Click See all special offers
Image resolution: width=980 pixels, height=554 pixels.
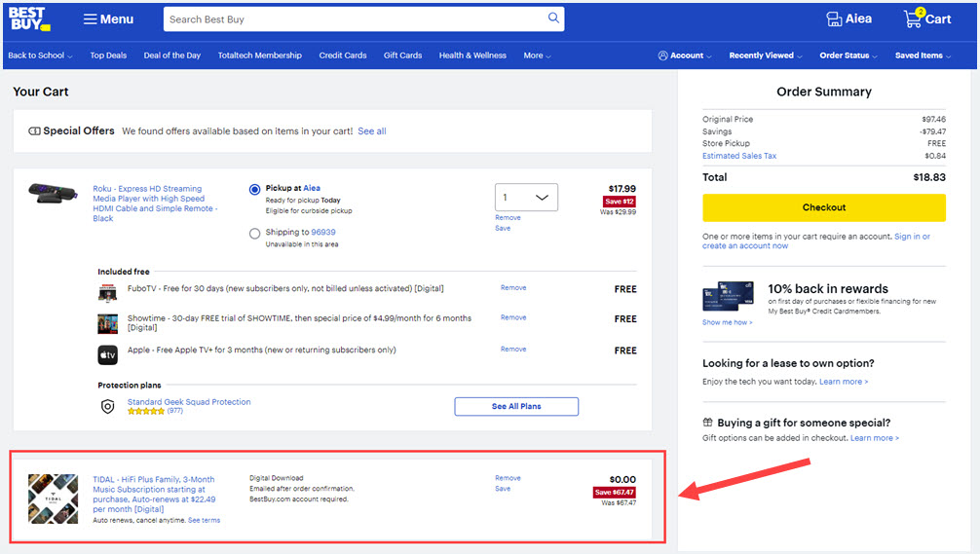coord(372,131)
